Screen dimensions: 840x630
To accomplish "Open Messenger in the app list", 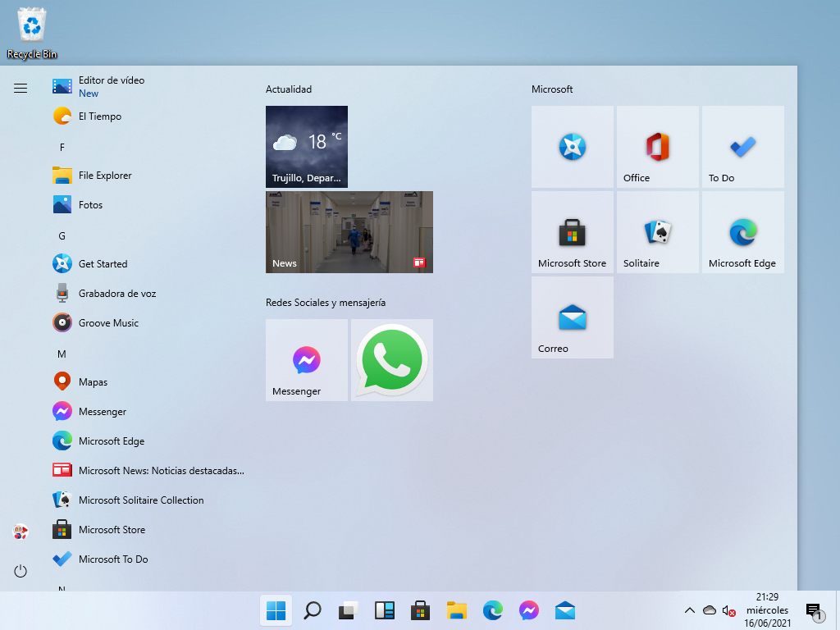I will pos(148,412).
